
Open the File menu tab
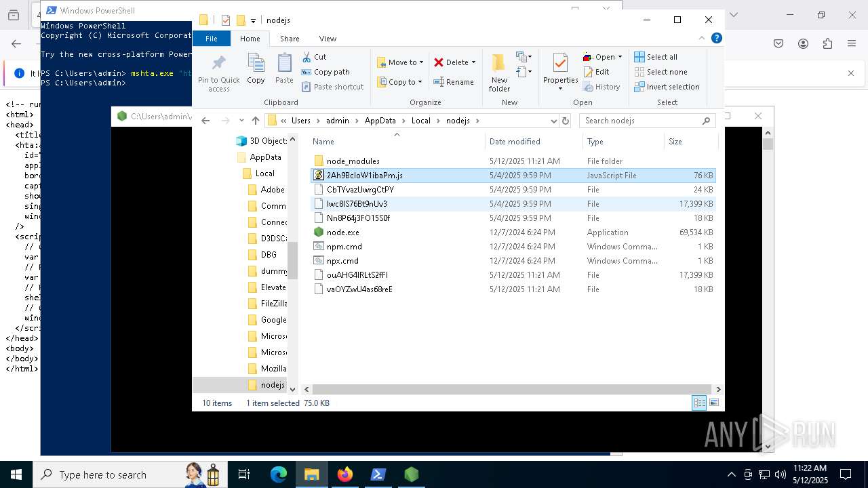tap(212, 39)
